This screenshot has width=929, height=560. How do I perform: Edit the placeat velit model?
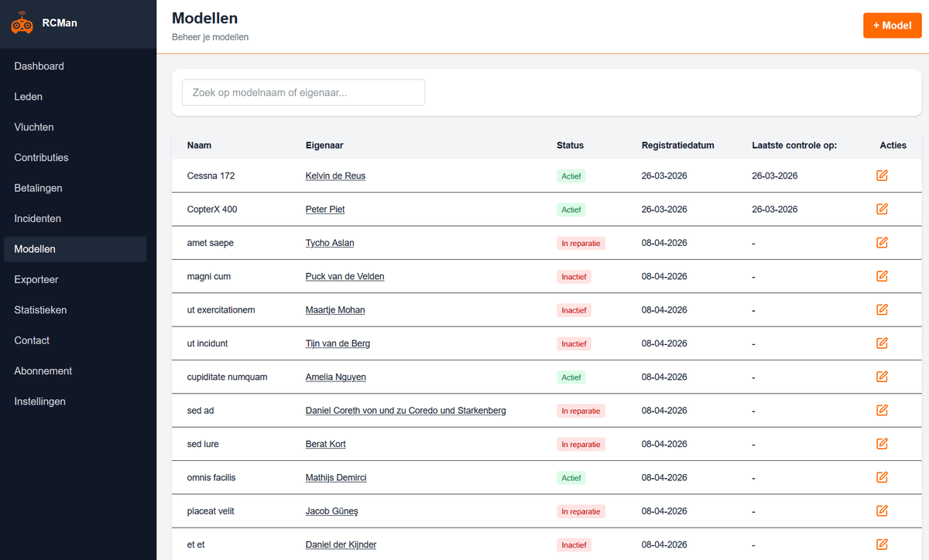coord(882,511)
